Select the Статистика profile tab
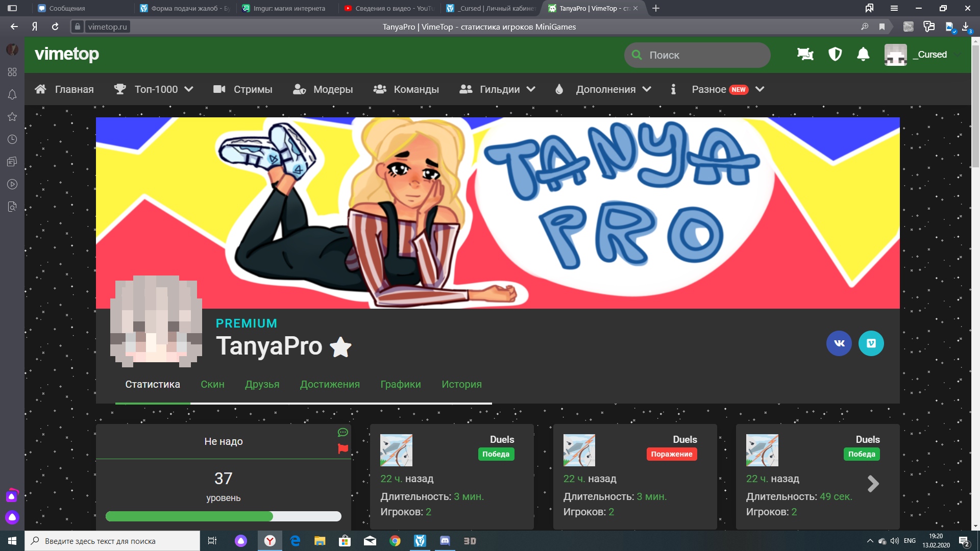 (153, 384)
